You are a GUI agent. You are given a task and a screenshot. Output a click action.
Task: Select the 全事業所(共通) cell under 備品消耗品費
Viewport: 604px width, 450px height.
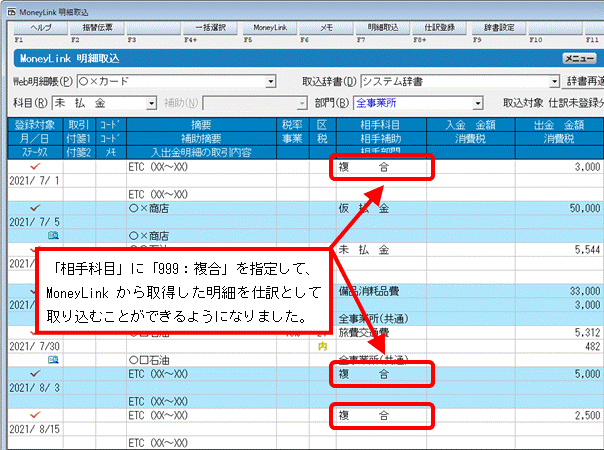click(x=381, y=319)
